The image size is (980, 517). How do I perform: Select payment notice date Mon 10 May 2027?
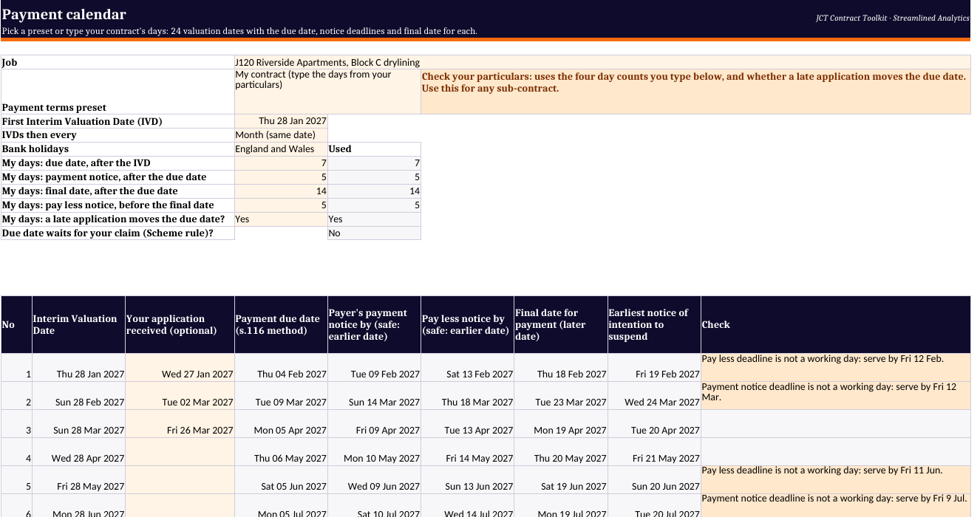click(x=374, y=452)
